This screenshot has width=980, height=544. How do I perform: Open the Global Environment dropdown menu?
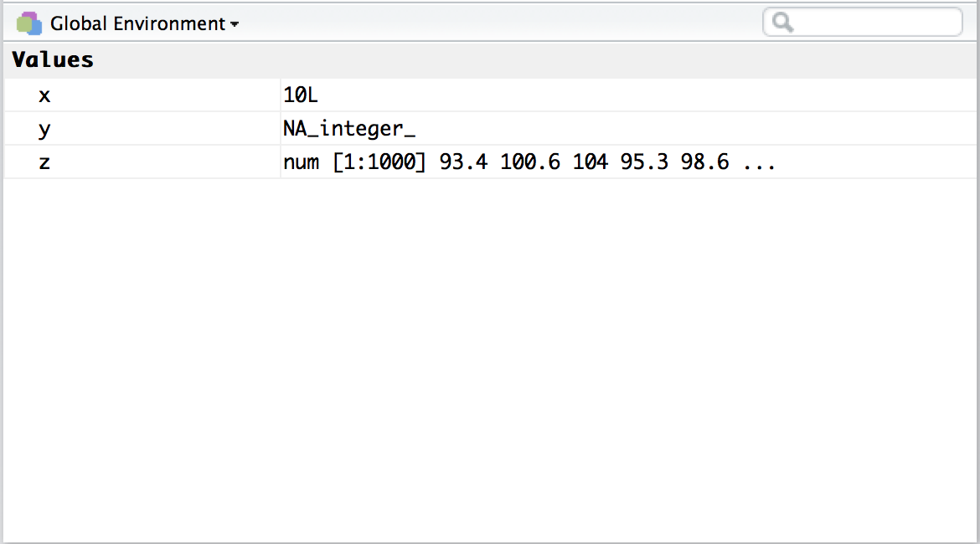[x=144, y=23]
